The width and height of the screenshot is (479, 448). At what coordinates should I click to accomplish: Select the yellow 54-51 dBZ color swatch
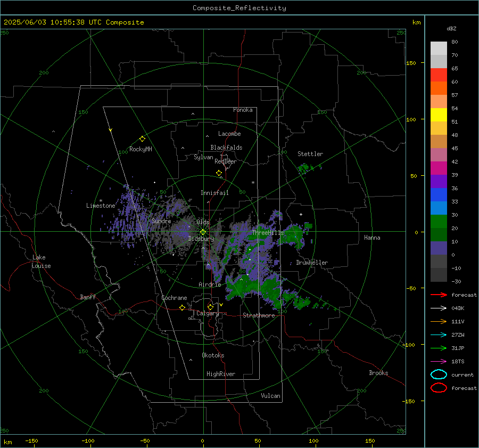pos(439,115)
